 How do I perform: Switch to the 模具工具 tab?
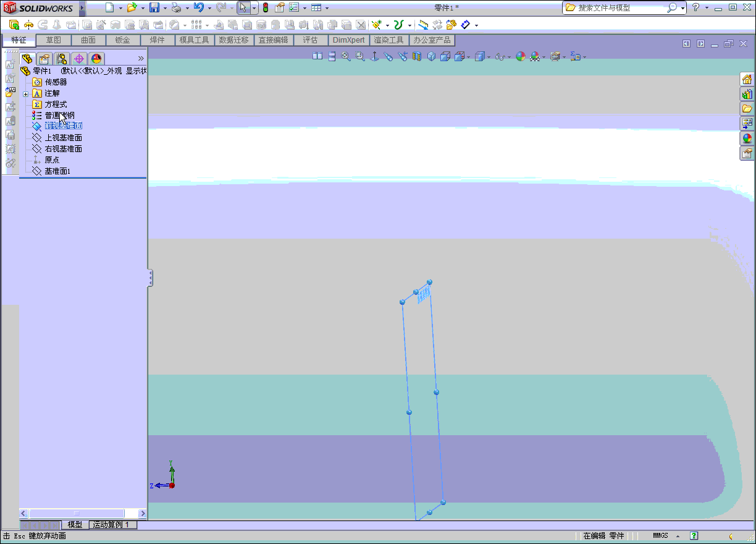click(194, 40)
